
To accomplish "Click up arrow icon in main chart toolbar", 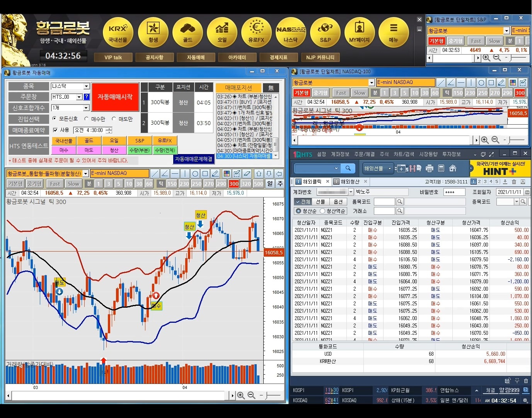I will click(259, 173).
